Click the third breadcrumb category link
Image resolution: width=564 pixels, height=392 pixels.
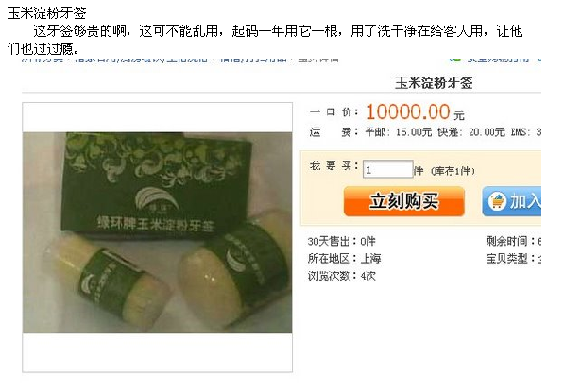click(x=253, y=60)
